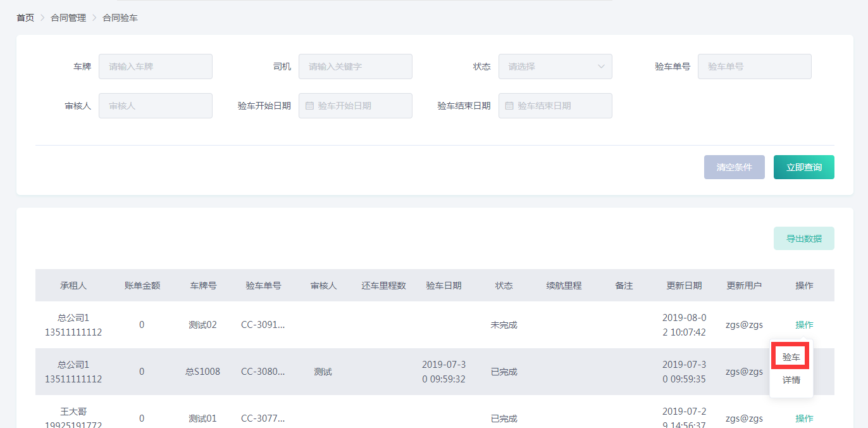Image resolution: width=868 pixels, height=428 pixels.
Task: Click the CC-3080... order number cell
Action: coord(263,372)
